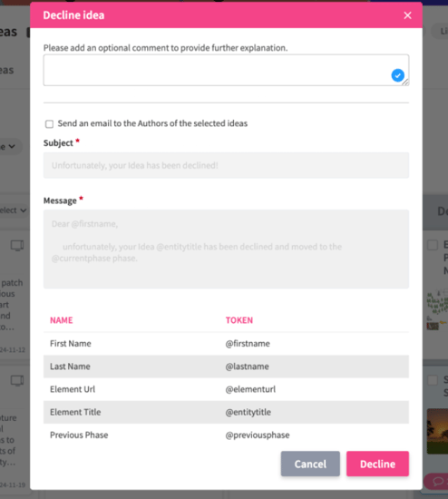Select the @firstname token row
This screenshot has height=499, width=448.
pyautogui.click(x=226, y=344)
